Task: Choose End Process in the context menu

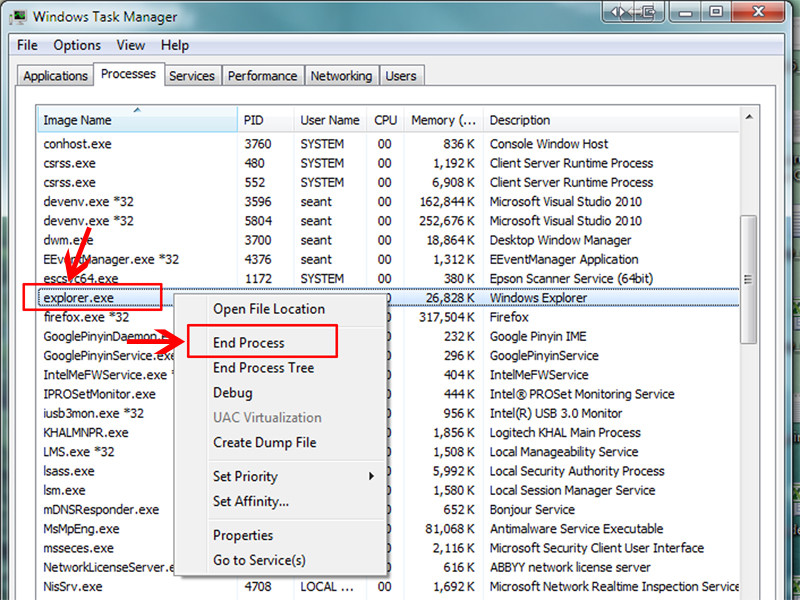Action: pos(249,343)
